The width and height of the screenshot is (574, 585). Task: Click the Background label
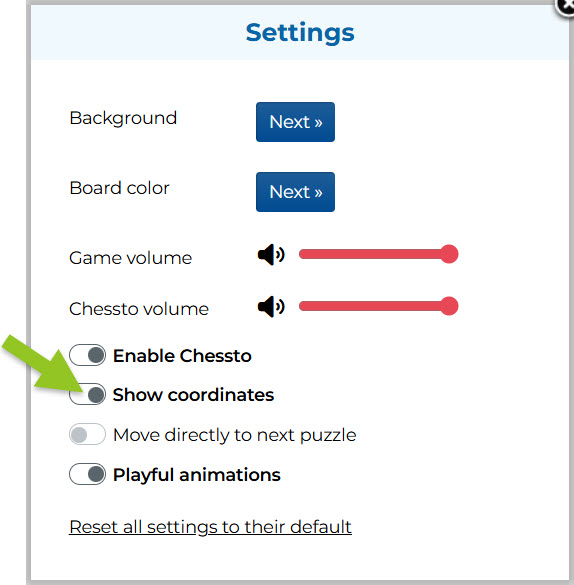(x=123, y=119)
